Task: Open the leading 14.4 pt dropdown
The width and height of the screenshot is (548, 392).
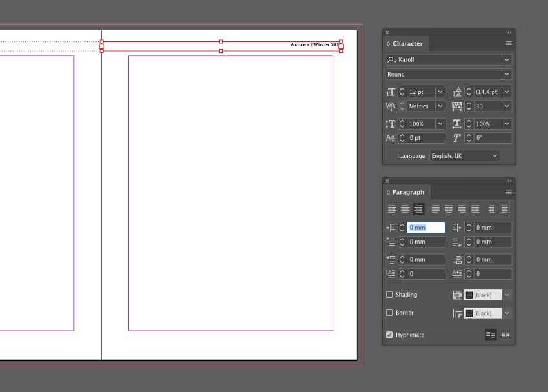Action: [507, 92]
